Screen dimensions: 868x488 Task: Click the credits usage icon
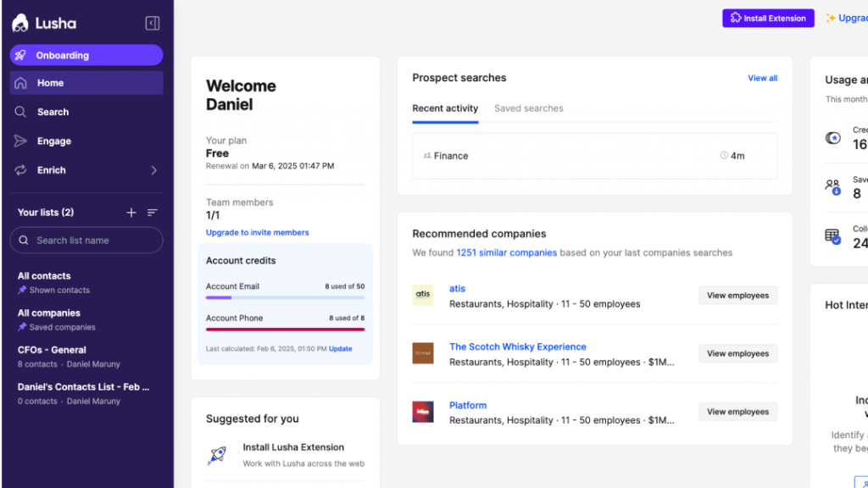coord(832,138)
